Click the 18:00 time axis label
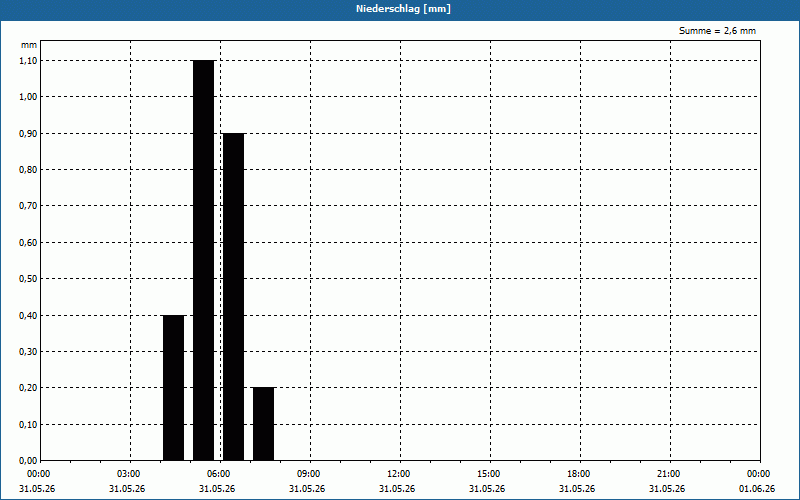Image resolution: width=800 pixels, height=500 pixels. [579, 474]
